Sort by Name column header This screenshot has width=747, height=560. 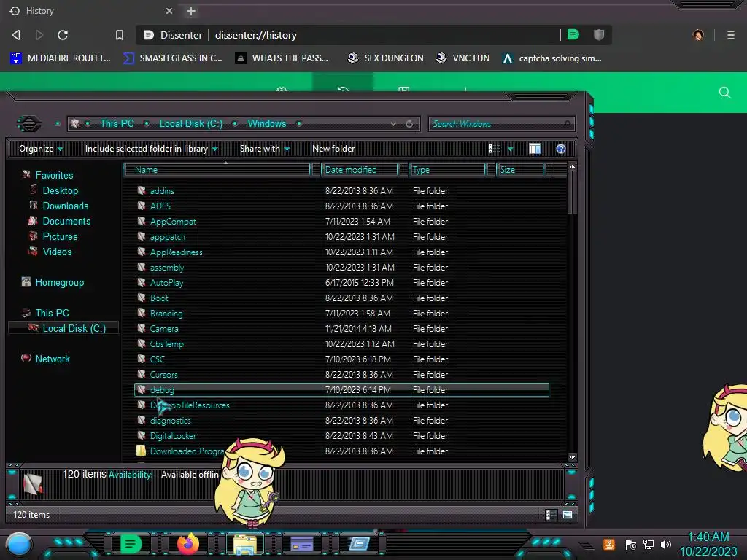pos(217,170)
